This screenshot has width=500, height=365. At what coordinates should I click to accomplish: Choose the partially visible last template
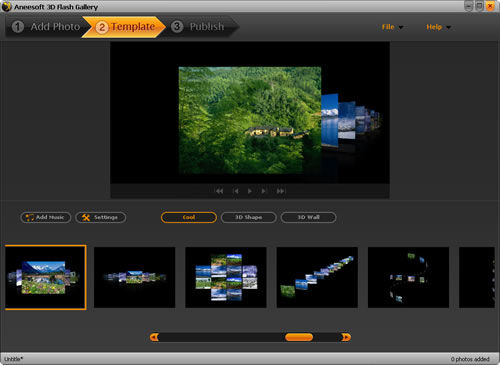click(477, 277)
